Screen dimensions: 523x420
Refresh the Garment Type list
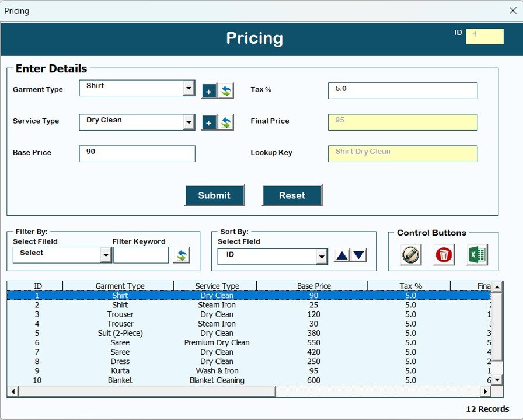coord(225,91)
